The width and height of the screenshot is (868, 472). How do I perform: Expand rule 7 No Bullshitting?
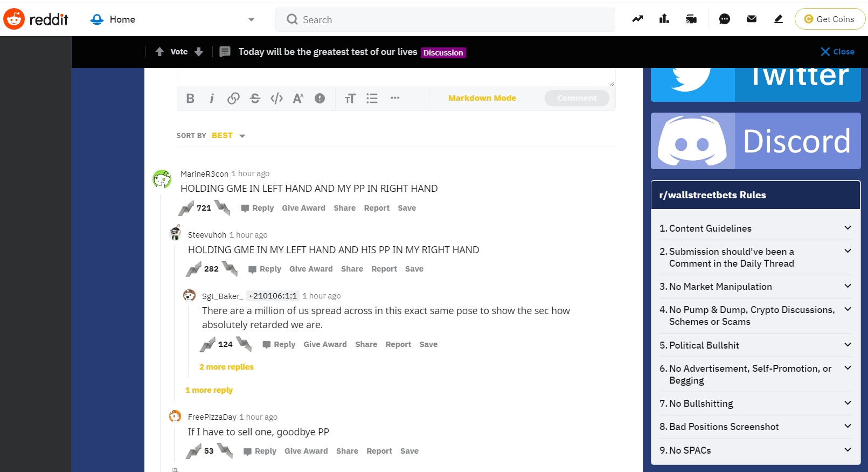(755, 404)
